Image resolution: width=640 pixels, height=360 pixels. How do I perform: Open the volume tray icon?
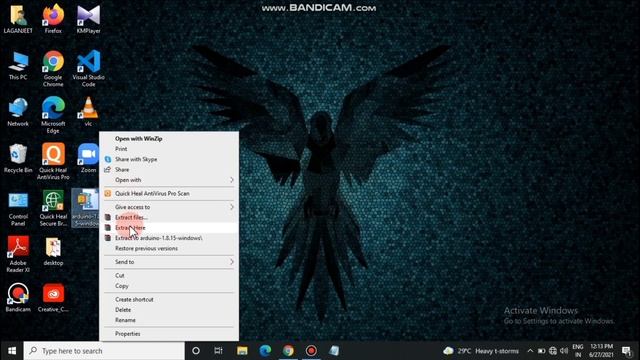click(x=564, y=351)
